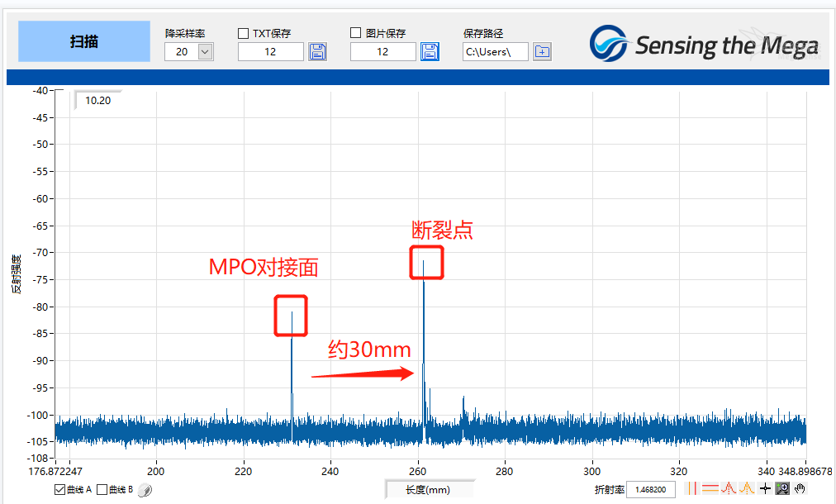
Task: Click the TXT save disk icon
Action: tap(318, 52)
